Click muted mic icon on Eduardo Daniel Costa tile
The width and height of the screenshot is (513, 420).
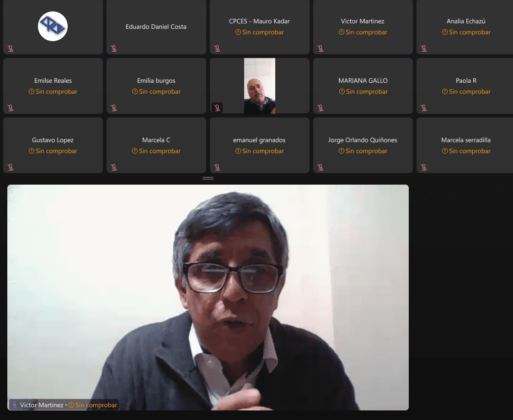[x=114, y=48]
